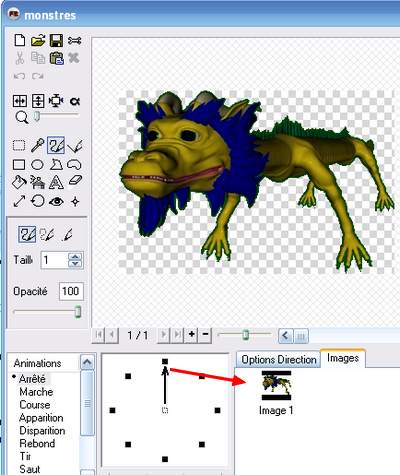This screenshot has height=475, width=400.
Task: Switch to Options Direction tab
Action: pyautogui.click(x=279, y=360)
